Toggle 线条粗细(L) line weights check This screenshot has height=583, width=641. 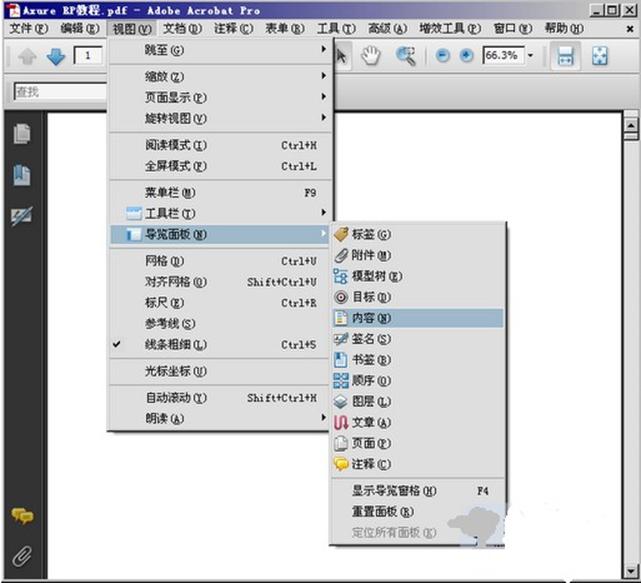click(220, 345)
